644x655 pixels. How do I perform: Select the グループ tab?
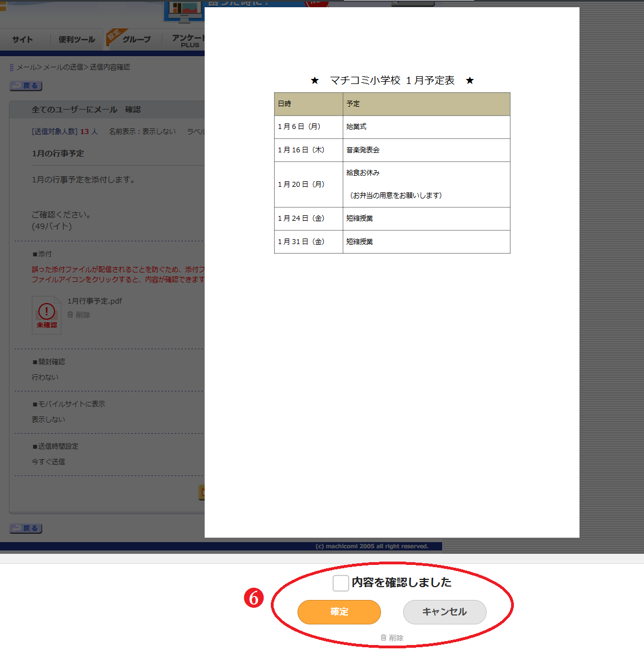(x=136, y=39)
